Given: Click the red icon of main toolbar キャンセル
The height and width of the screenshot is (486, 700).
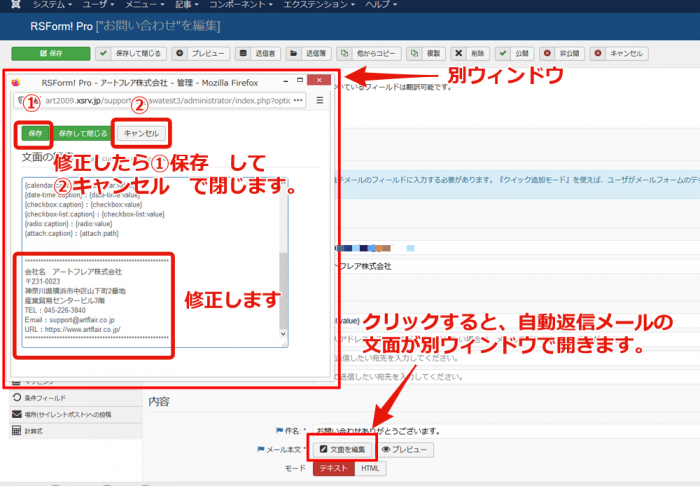Looking at the screenshot, I should point(598,53).
